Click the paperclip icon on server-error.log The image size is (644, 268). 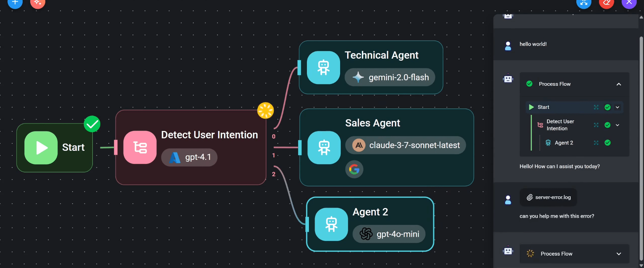click(x=530, y=197)
